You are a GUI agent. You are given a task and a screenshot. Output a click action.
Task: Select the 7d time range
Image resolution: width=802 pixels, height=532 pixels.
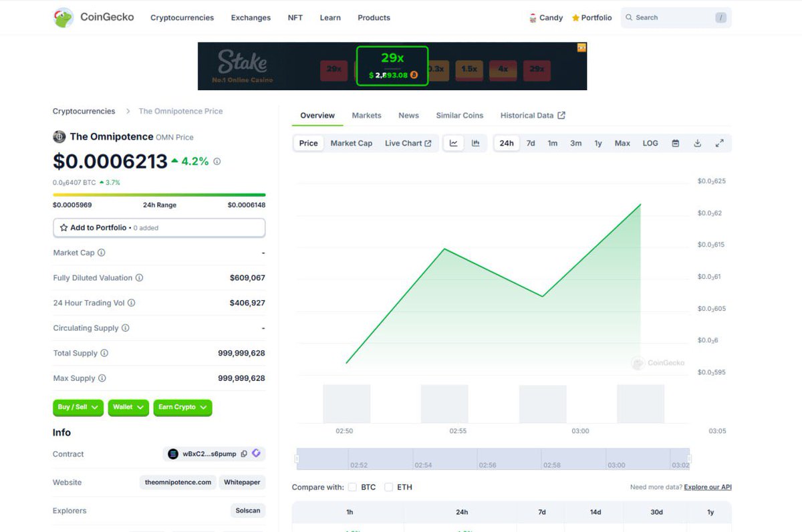pos(531,143)
